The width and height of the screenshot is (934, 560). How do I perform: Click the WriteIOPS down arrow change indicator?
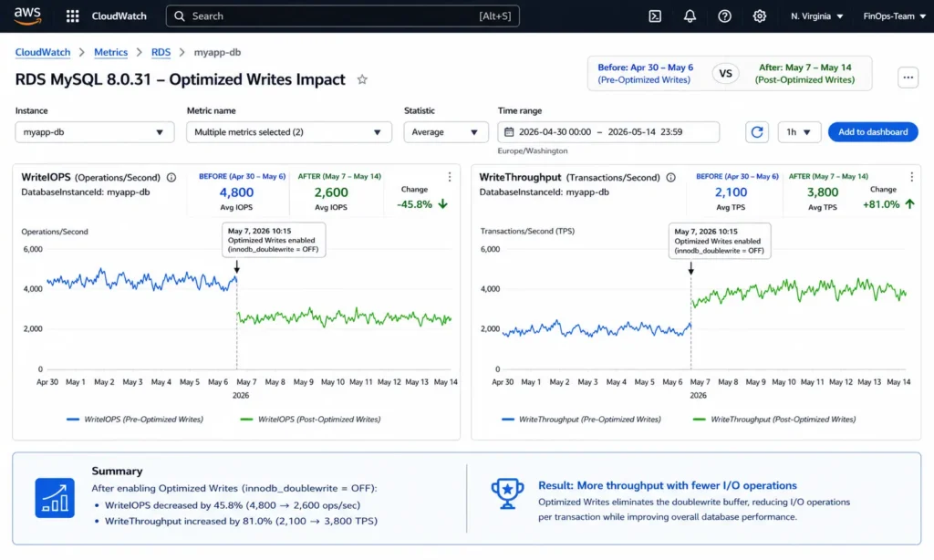tap(442, 203)
